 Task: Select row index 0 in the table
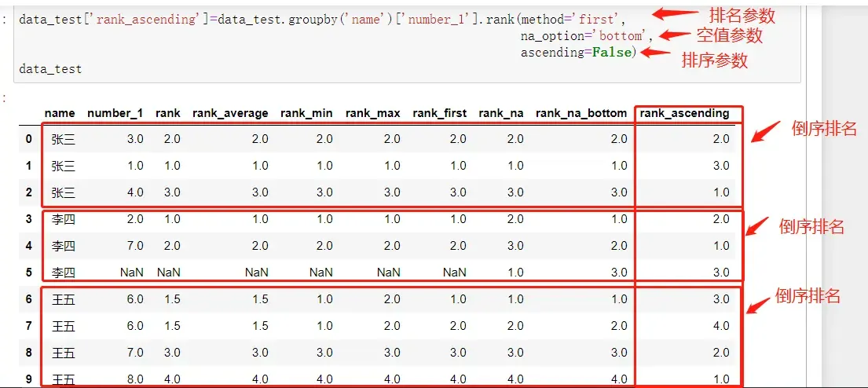pos(29,139)
